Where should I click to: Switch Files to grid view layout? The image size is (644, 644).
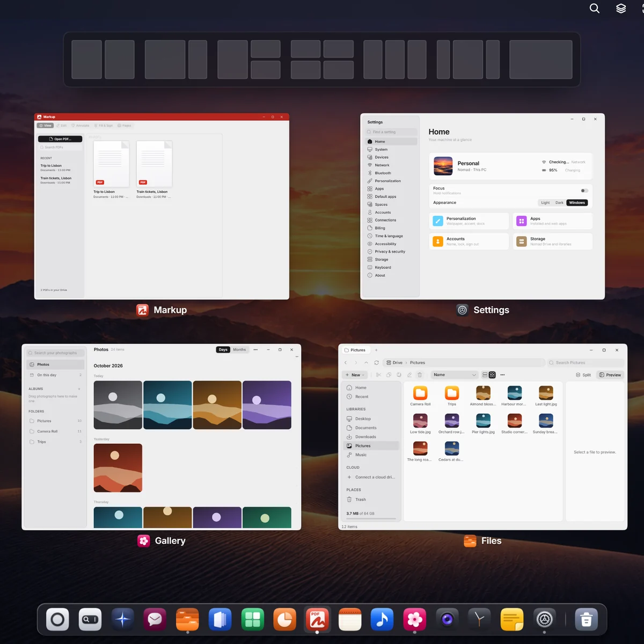pyautogui.click(x=492, y=375)
